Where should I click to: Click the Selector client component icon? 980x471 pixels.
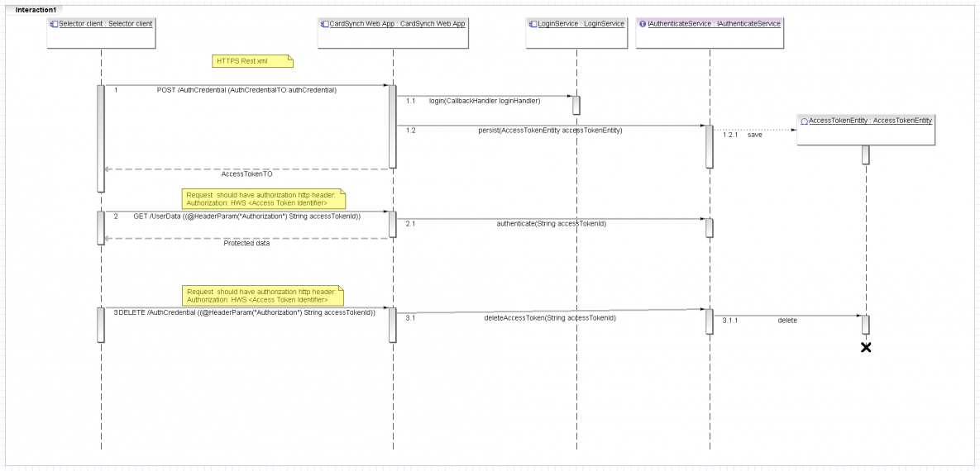(x=55, y=24)
